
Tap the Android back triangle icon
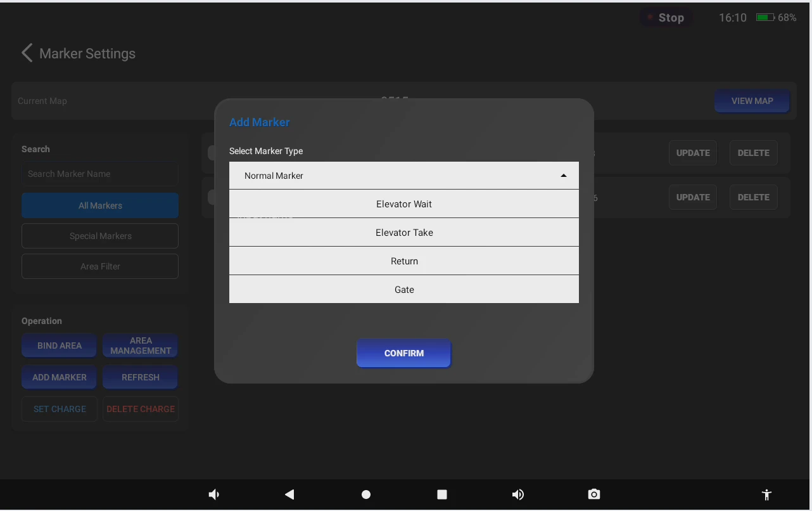coord(289,495)
